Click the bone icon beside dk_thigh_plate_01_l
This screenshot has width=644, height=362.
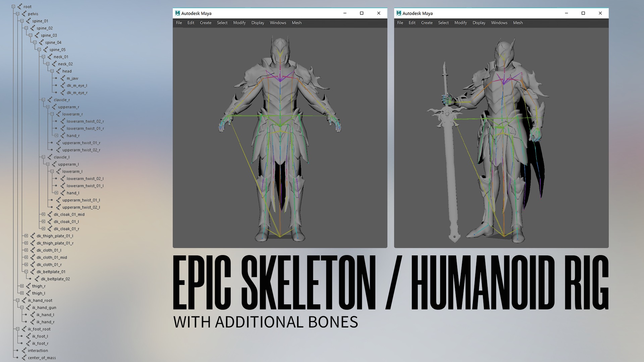click(x=33, y=236)
